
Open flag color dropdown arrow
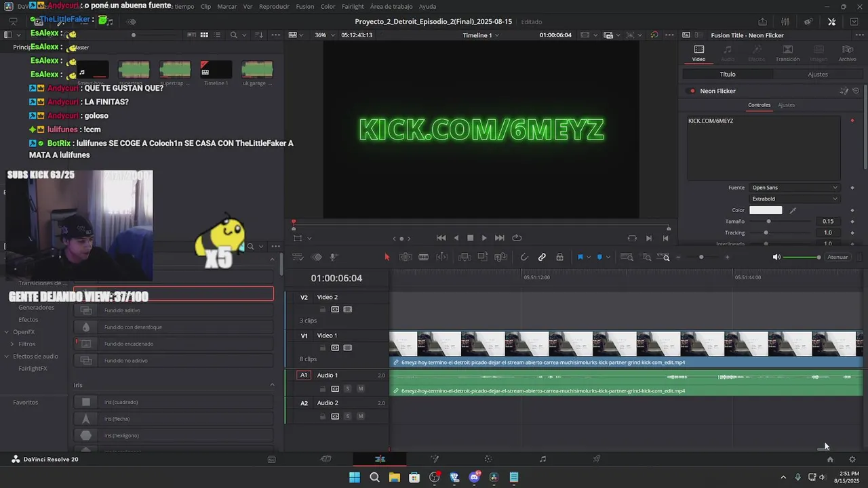tap(588, 257)
